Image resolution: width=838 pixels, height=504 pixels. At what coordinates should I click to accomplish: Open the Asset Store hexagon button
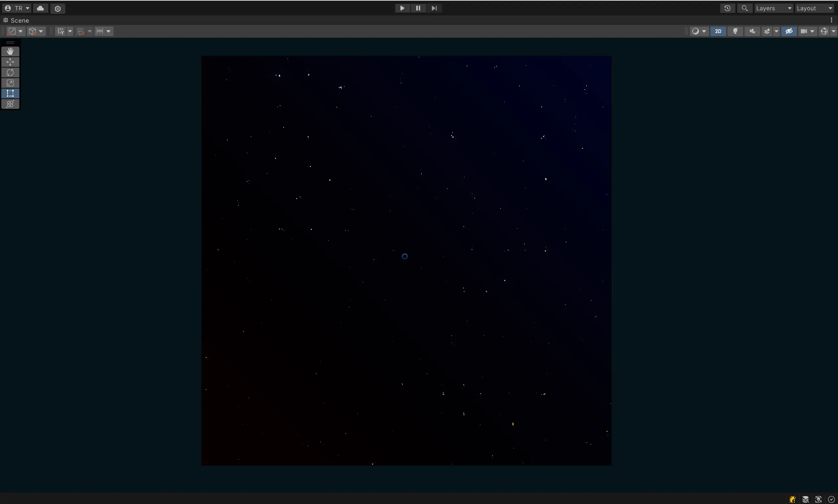(58, 9)
